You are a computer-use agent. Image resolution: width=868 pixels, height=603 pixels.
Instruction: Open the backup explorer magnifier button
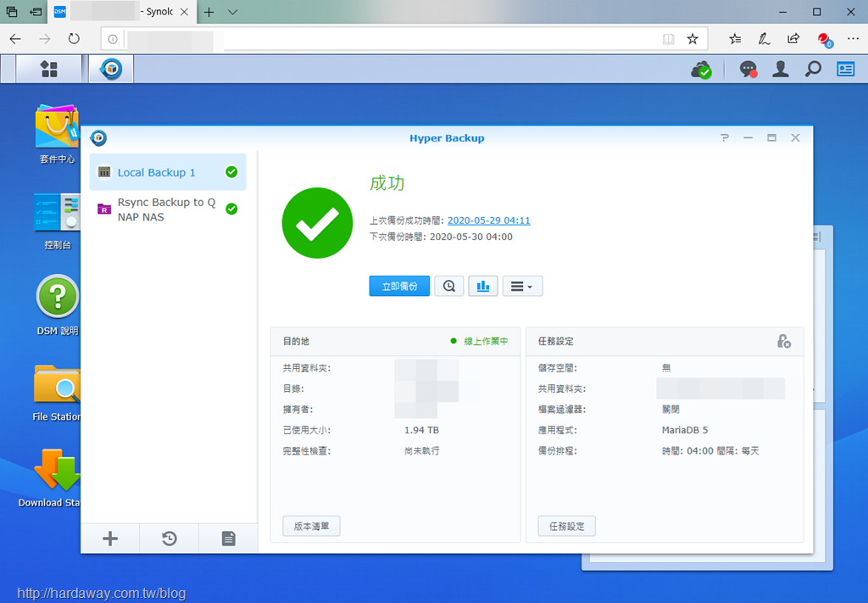[x=449, y=287]
